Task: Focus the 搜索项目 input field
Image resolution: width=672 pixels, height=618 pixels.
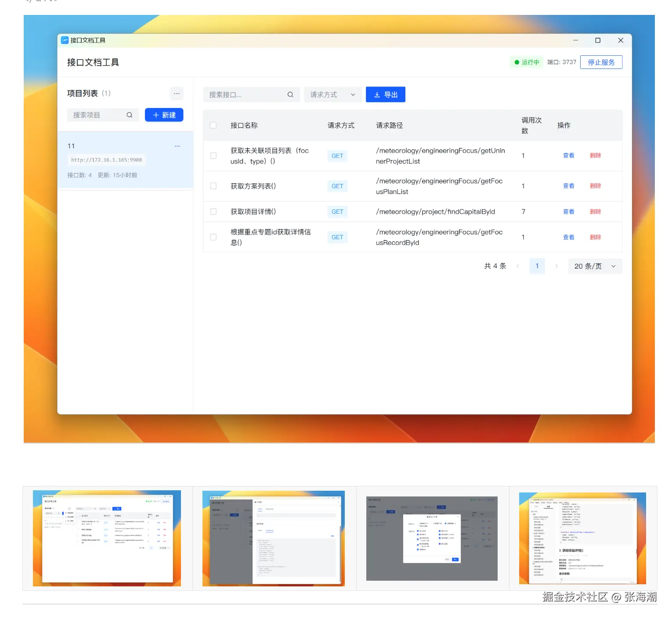Action: point(103,115)
